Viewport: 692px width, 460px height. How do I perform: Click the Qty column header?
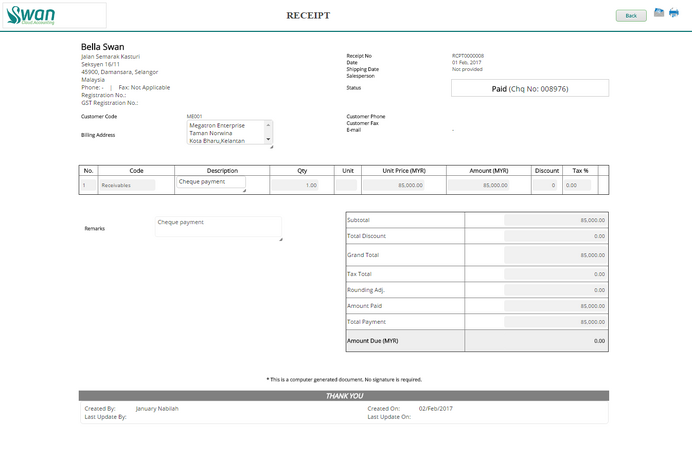coord(302,170)
